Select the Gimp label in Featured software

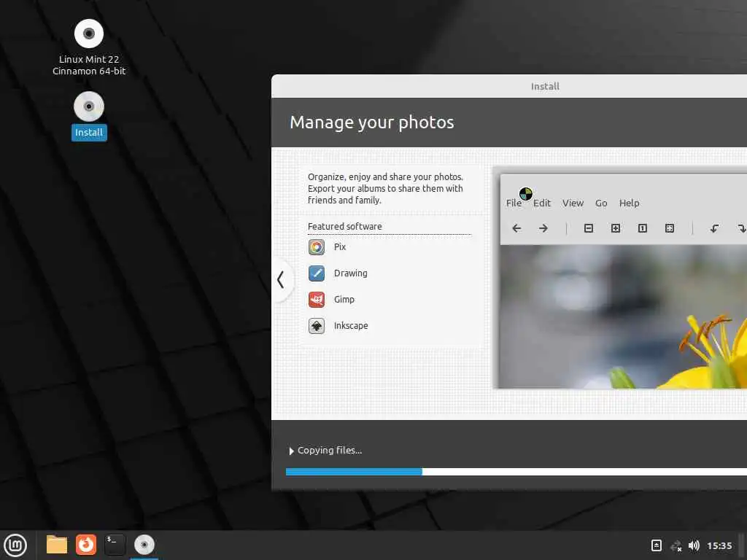point(344,300)
